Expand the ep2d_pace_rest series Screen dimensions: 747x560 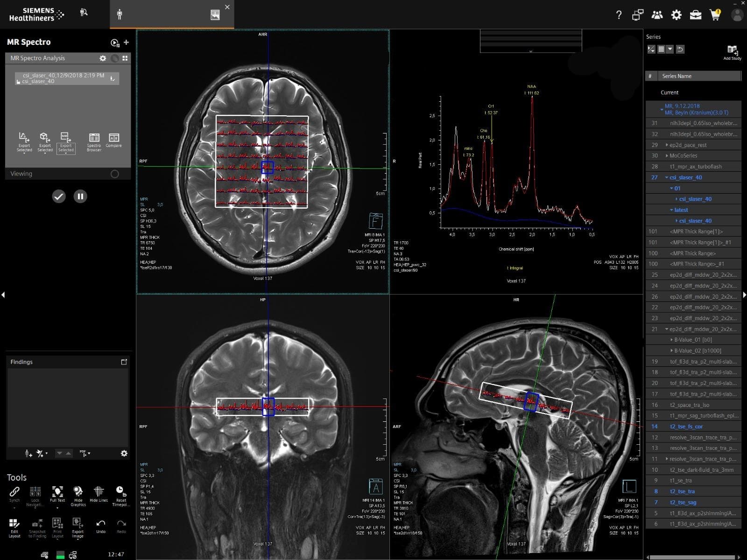(667, 145)
